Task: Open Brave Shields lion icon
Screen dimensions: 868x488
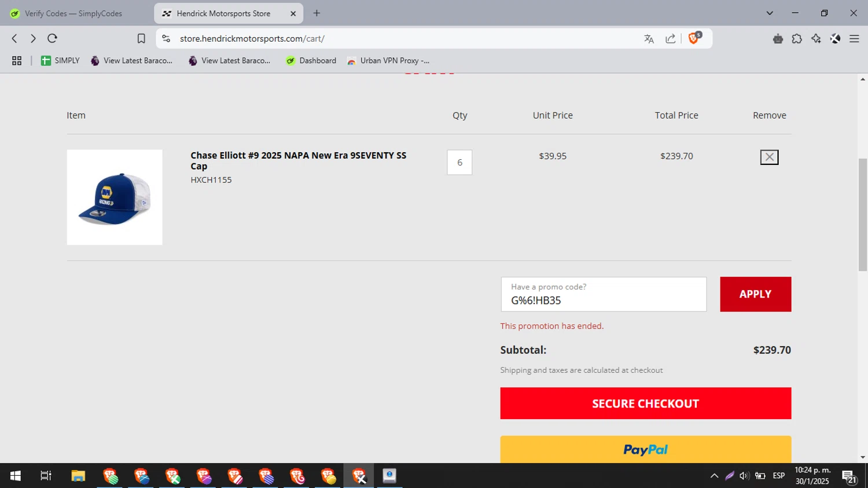Action: pos(694,38)
